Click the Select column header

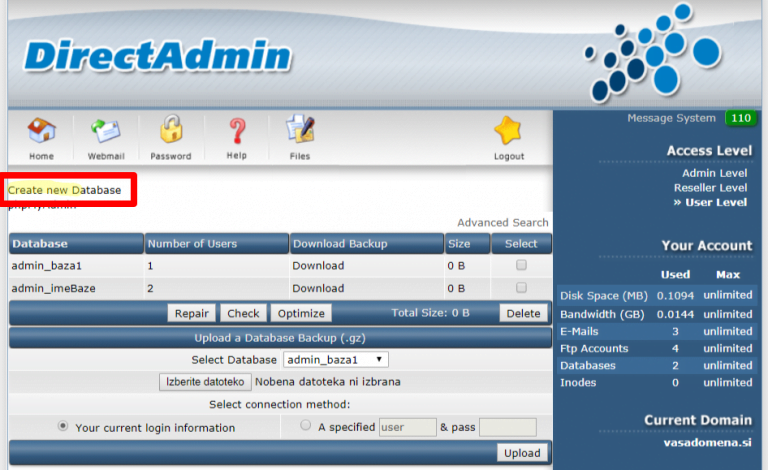[521, 244]
